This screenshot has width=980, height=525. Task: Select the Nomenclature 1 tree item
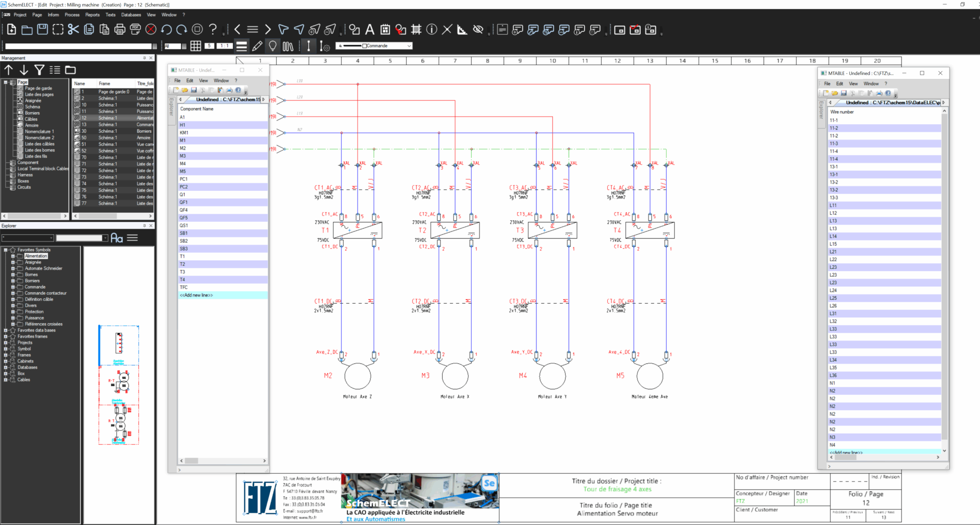point(39,131)
